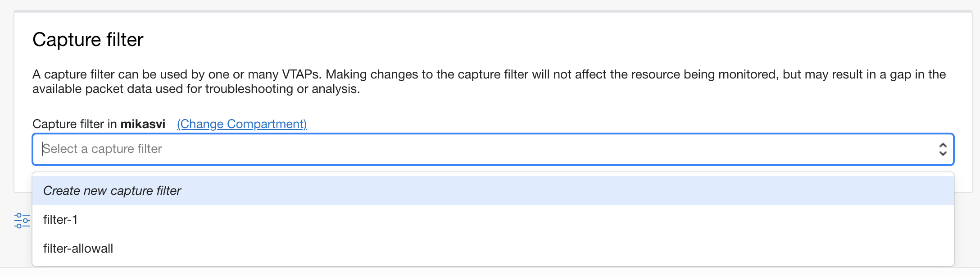
Task: Click the Capture filter heading
Action: click(88, 40)
